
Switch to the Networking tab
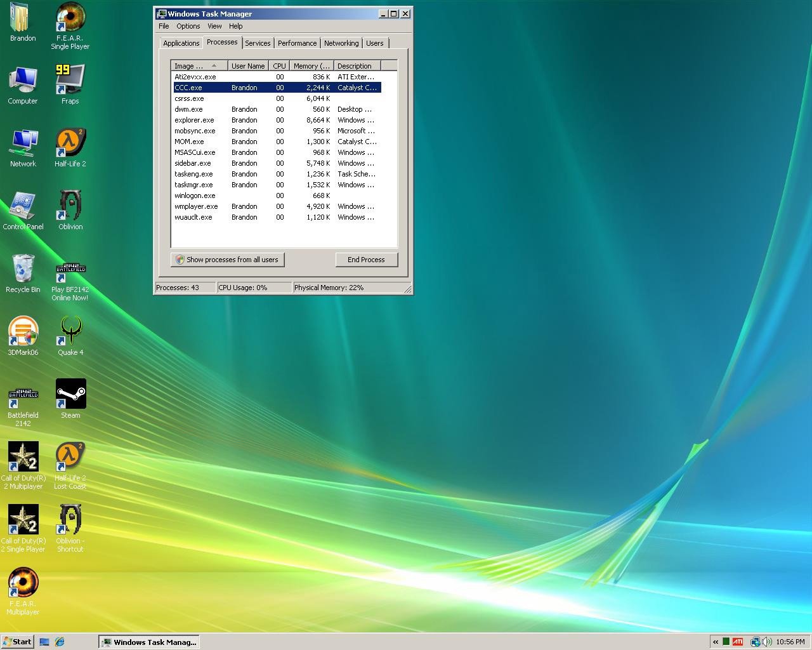tap(341, 43)
